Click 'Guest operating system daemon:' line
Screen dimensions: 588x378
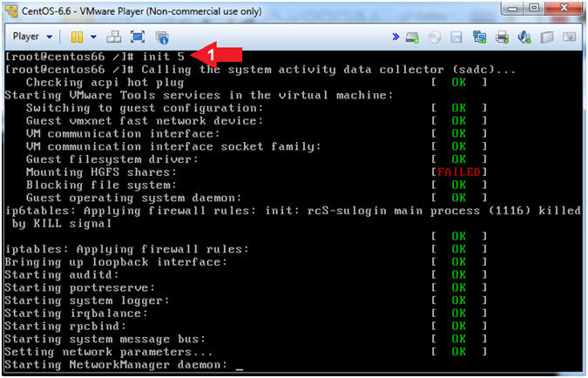pos(134,198)
